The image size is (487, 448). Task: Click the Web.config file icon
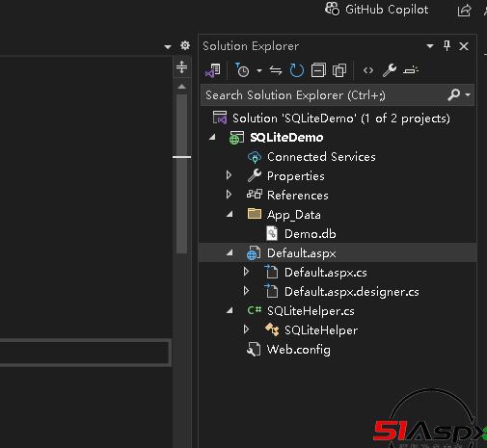point(254,350)
